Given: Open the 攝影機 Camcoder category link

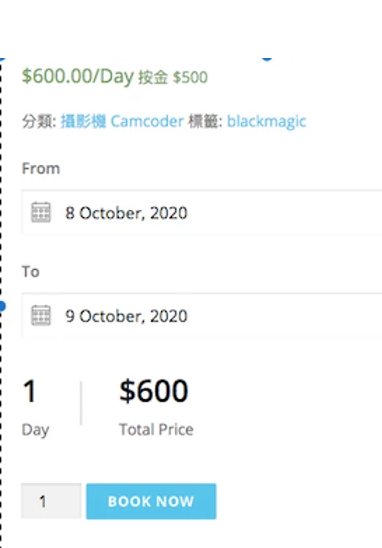Looking at the screenshot, I should [x=122, y=122].
